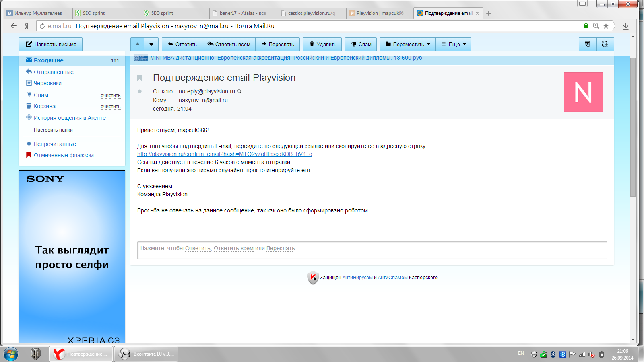
Task: Open Вконтакте DJ taskbar item
Action: (146, 354)
